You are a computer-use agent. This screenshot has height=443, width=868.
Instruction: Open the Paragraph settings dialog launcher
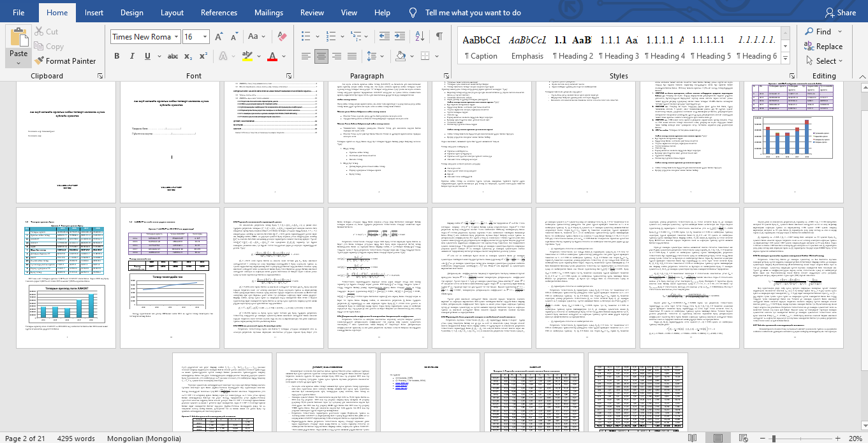pos(448,76)
